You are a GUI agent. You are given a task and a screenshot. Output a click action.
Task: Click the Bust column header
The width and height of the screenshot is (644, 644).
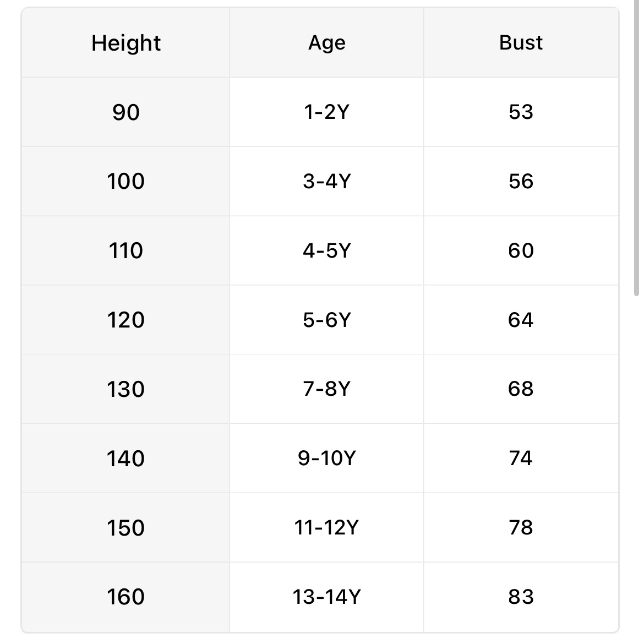pos(521,43)
